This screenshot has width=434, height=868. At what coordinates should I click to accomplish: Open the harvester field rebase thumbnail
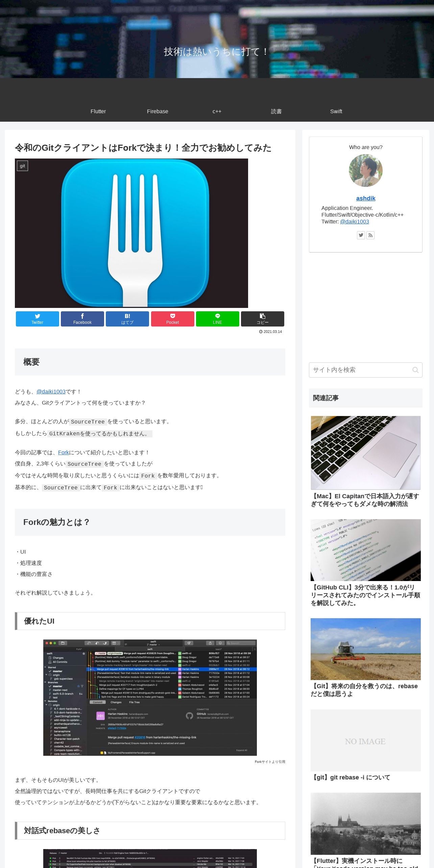366,649
